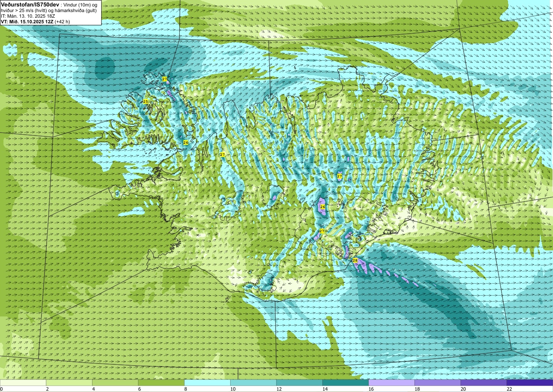Click the 2–4 m/s light yellow-green legend swatch
The width and height of the screenshot is (553, 392).
69,383
